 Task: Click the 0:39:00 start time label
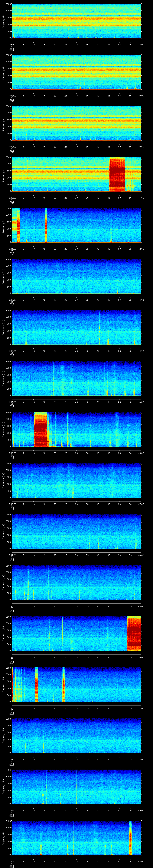click(x=12, y=147)
